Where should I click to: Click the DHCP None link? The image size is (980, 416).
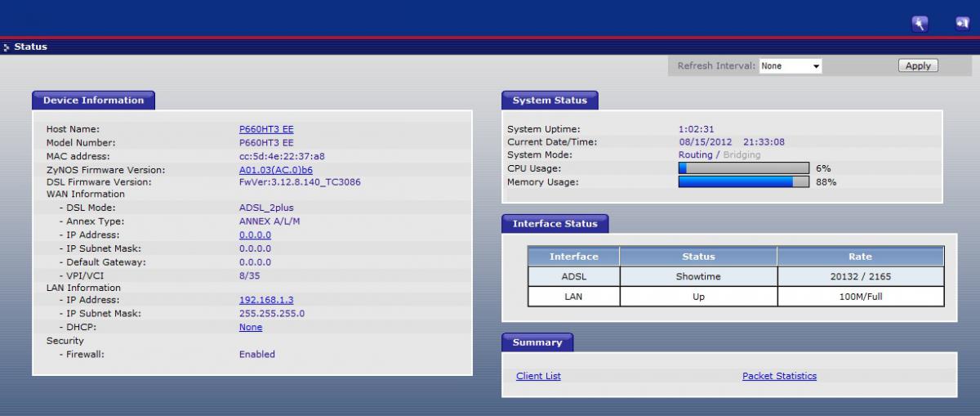(251, 327)
